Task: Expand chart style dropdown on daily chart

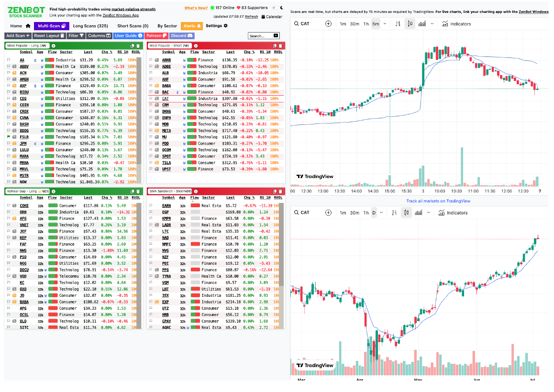Action: [x=428, y=213]
